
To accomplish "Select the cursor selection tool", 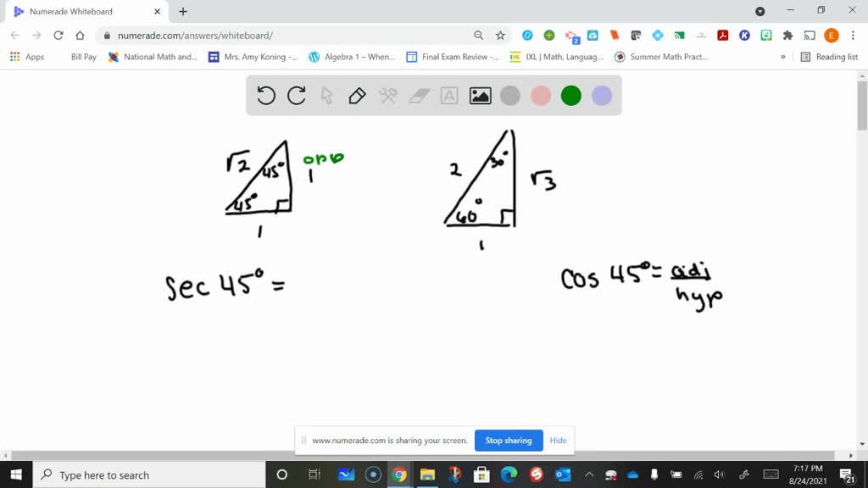I will point(326,96).
